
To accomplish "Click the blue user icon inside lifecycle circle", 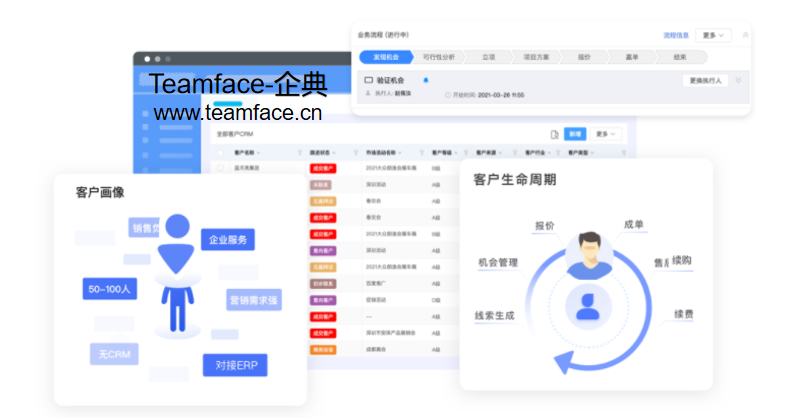I will click(x=588, y=307).
